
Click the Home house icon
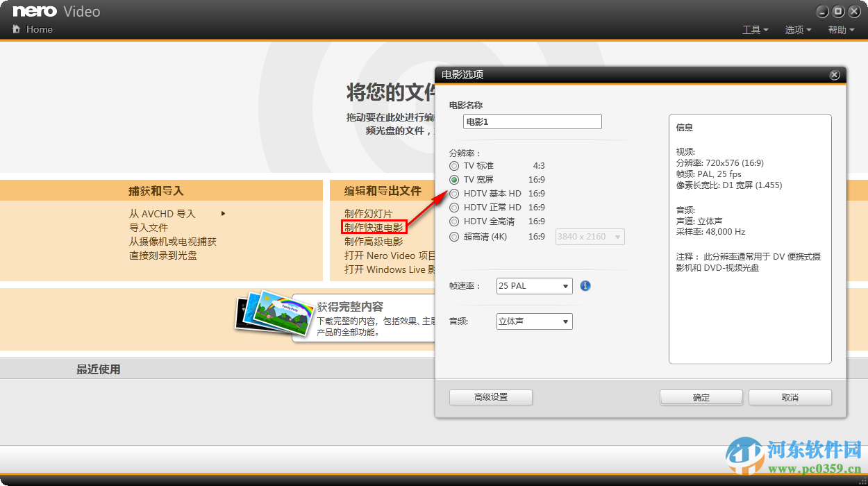16,29
